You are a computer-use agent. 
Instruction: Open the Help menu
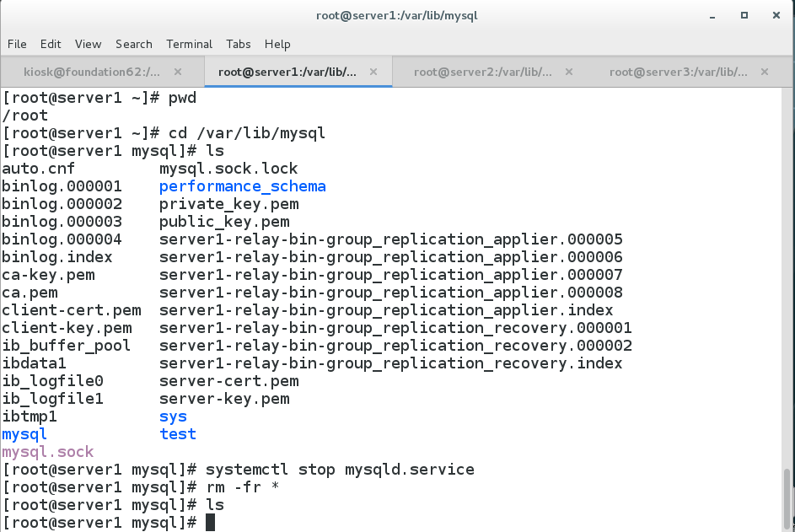pos(277,44)
